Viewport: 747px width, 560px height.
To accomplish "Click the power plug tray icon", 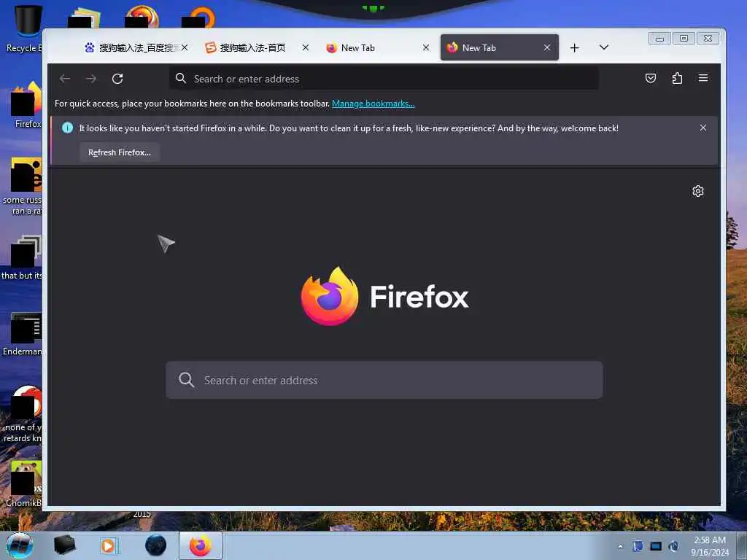I will (673, 546).
